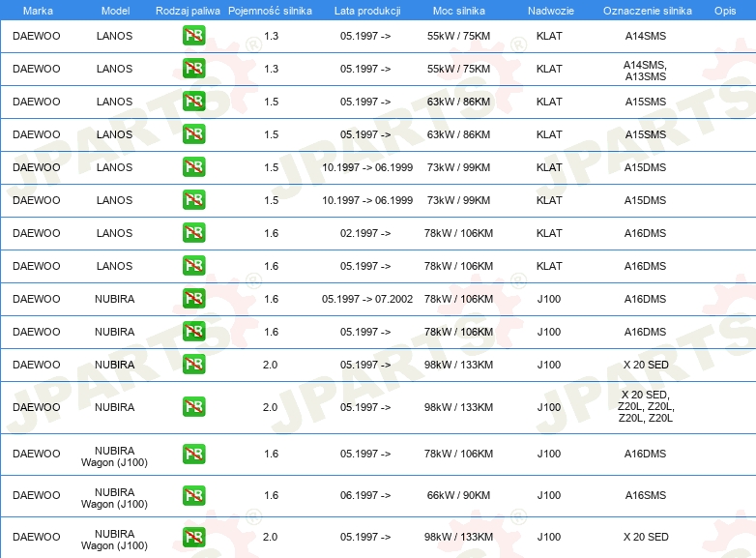Click the Opis column header

click(725, 11)
